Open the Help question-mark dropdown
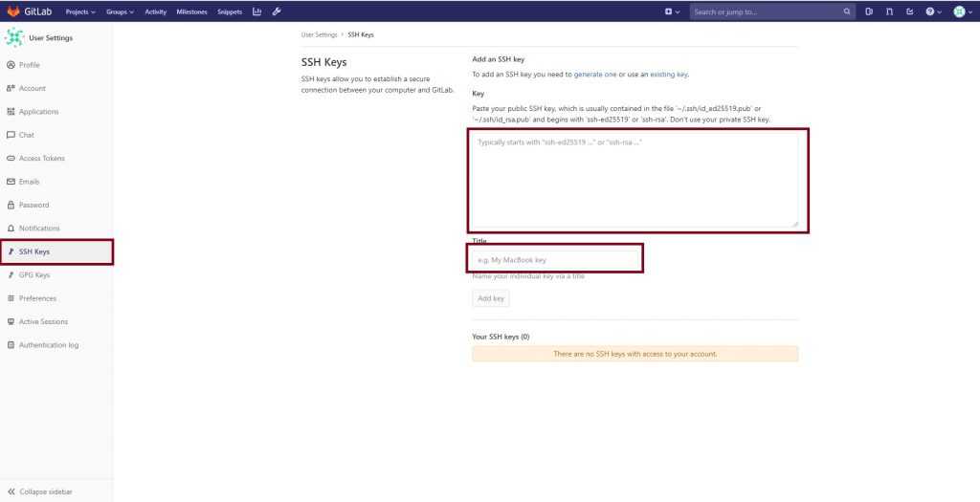980x502 pixels. [933, 11]
